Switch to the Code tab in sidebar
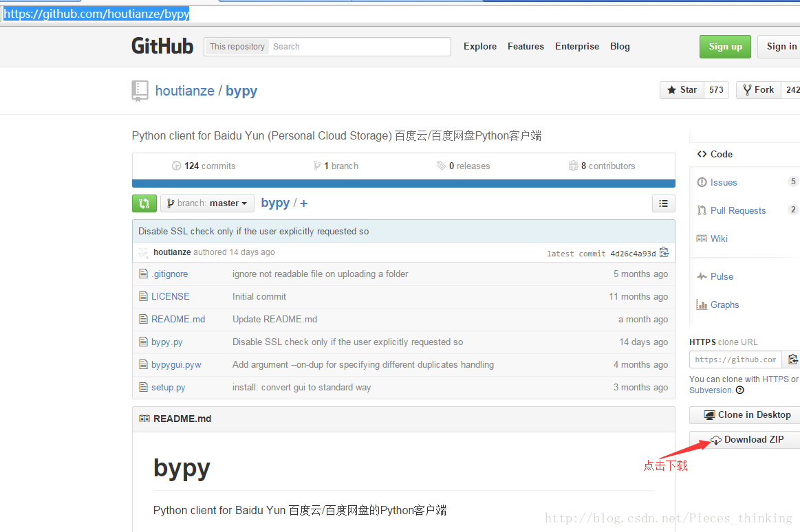Image resolution: width=800 pixels, height=532 pixels. (x=722, y=155)
